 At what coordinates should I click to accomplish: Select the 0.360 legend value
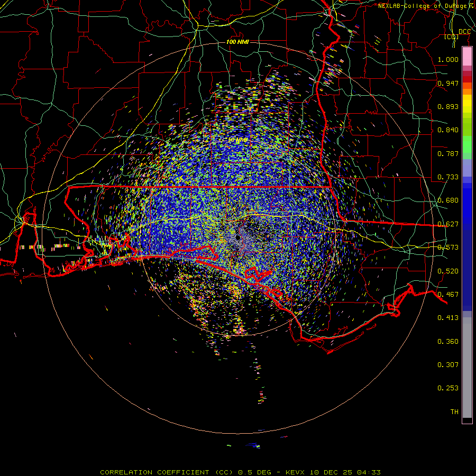click(448, 342)
